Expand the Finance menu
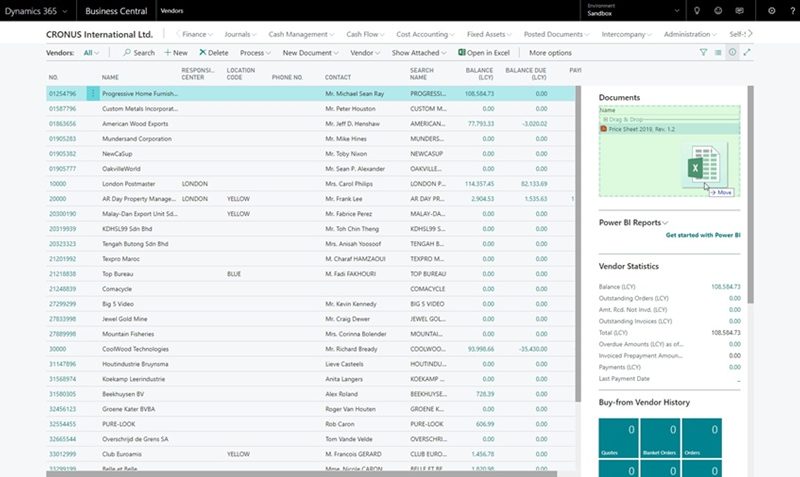This screenshot has width=800, height=477. coord(197,34)
